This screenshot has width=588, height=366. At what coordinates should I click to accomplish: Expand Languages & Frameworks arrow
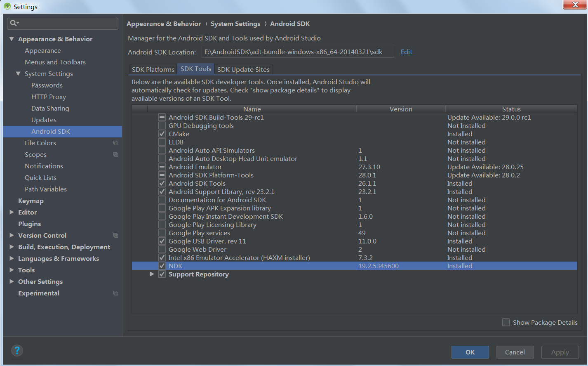click(12, 258)
